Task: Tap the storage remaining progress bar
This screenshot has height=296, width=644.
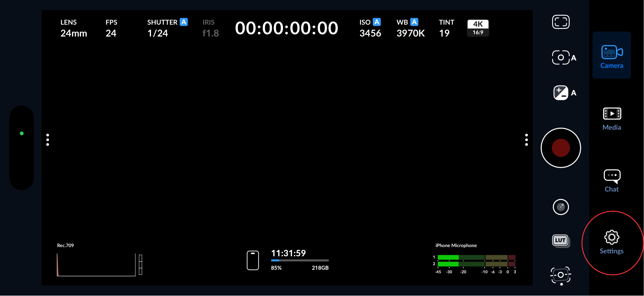Action: [300, 260]
